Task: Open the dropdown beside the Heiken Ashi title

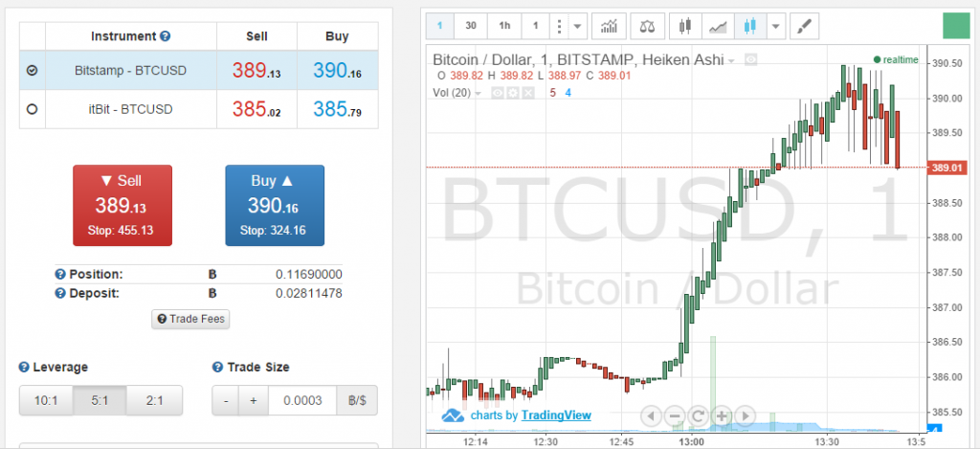Action: coord(732,60)
